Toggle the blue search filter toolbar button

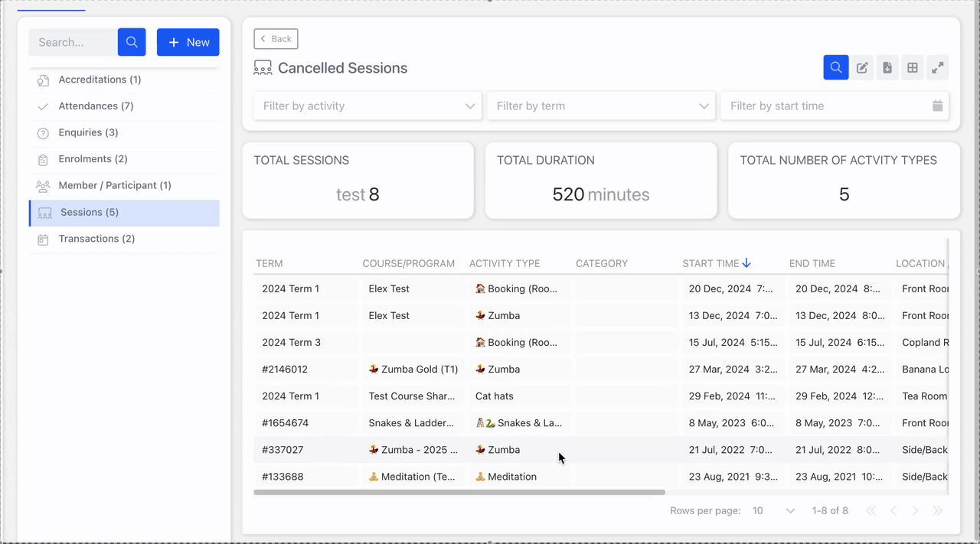click(836, 67)
